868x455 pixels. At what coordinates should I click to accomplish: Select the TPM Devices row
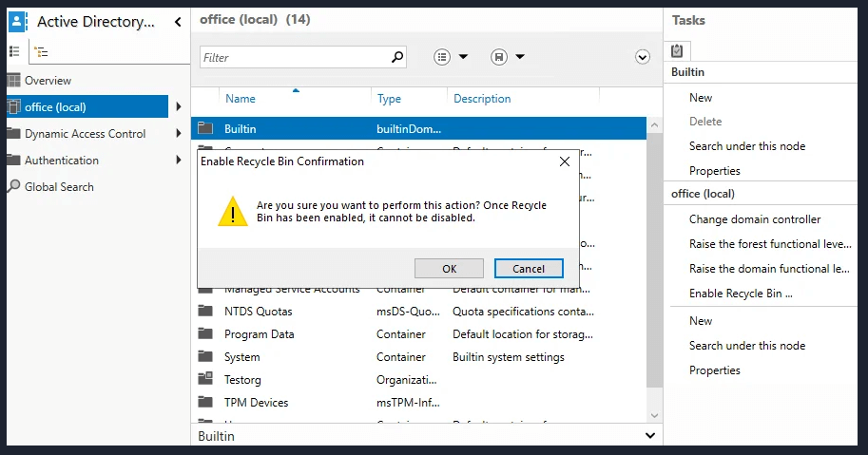pos(418,403)
